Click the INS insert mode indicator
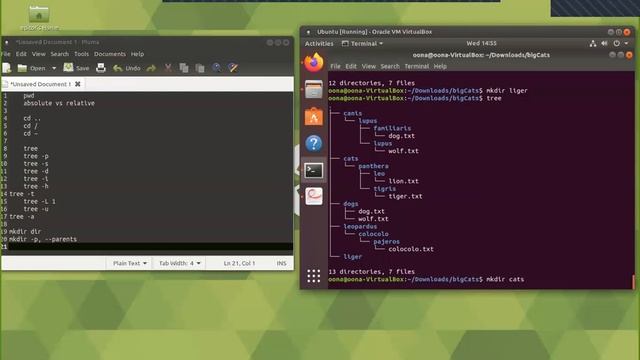This screenshot has width=640, height=360. tap(281, 263)
